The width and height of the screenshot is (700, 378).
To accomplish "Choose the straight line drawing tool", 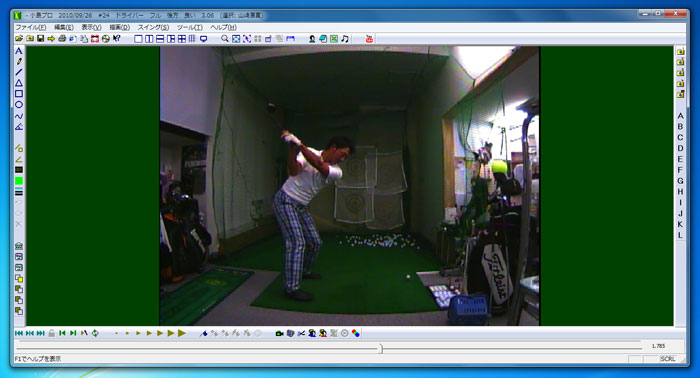I will [x=19, y=72].
